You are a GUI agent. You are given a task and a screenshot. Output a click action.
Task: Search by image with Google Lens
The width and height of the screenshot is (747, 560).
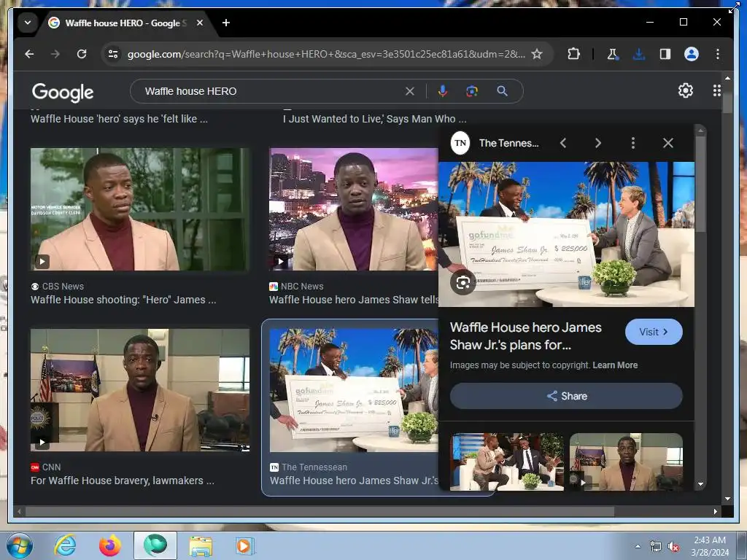(x=472, y=91)
